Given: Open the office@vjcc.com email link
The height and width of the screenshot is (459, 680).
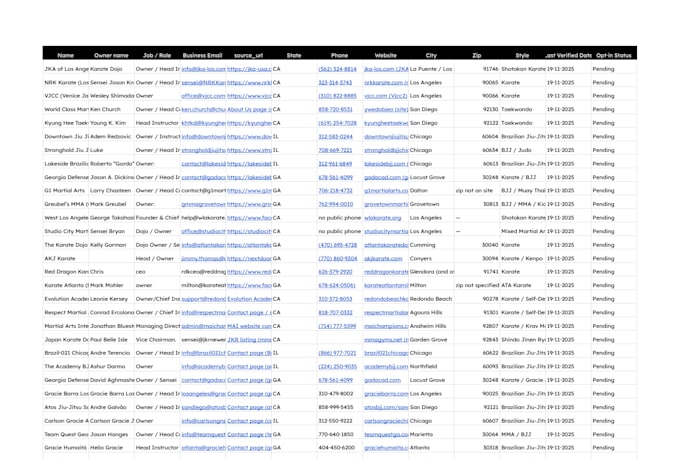Looking at the screenshot, I should tap(203, 96).
